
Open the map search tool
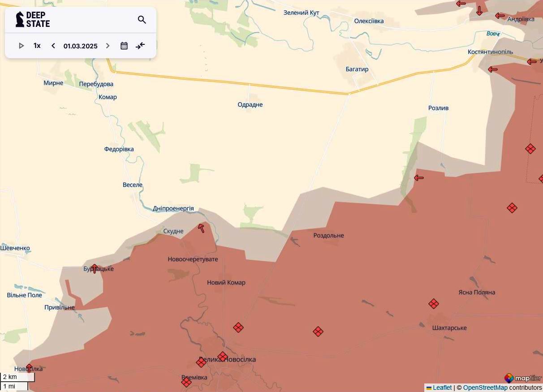(x=142, y=20)
